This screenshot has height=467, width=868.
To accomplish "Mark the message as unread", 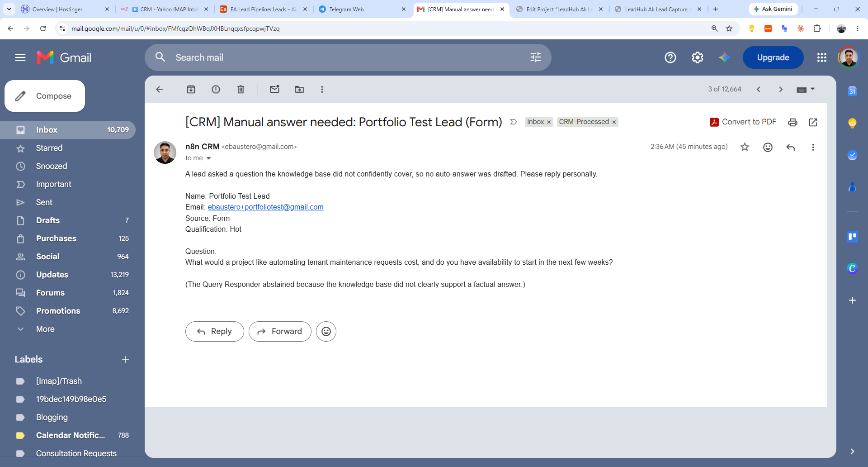I will pyautogui.click(x=274, y=89).
